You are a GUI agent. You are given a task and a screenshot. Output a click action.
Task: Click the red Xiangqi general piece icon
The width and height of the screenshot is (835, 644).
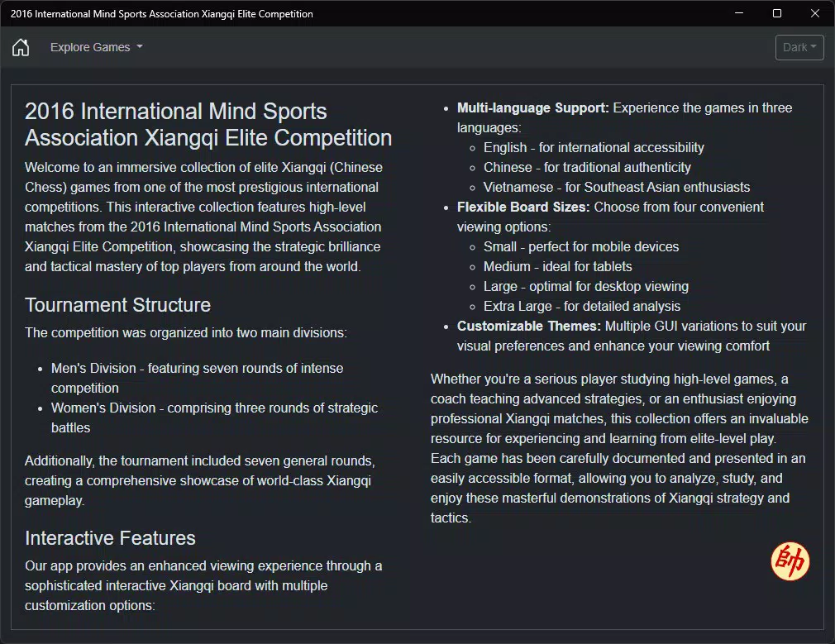pyautogui.click(x=790, y=561)
